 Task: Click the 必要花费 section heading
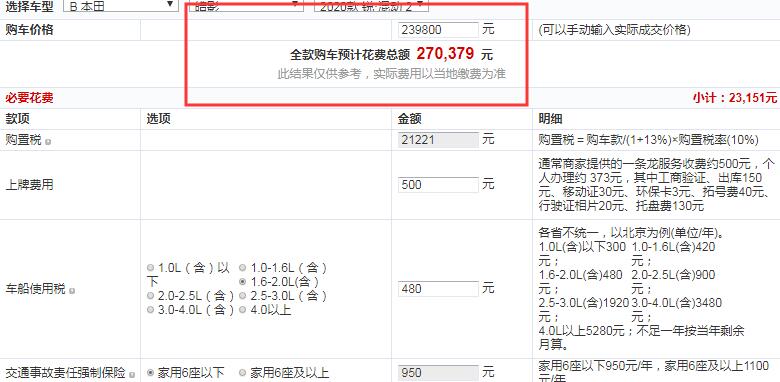point(29,98)
